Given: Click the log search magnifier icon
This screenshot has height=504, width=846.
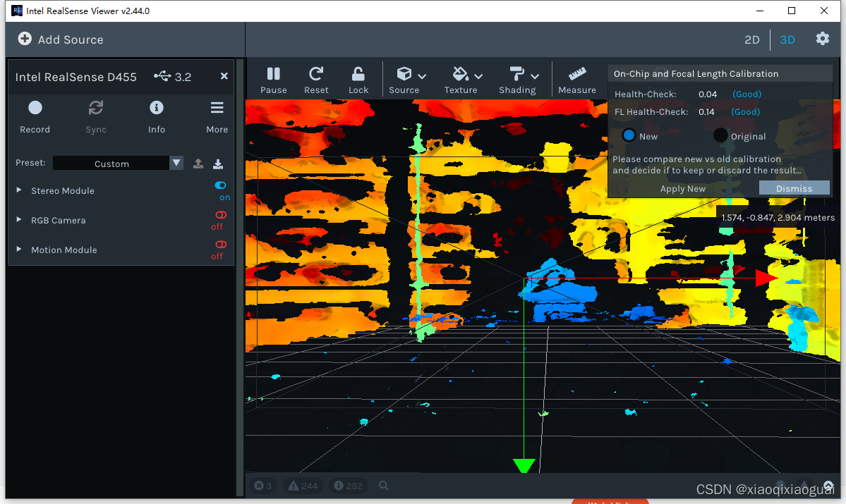Looking at the screenshot, I should click(x=384, y=486).
